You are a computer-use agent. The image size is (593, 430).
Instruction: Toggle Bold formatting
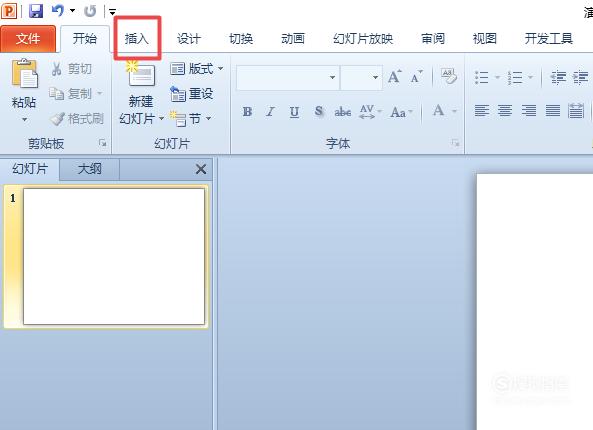tap(247, 112)
